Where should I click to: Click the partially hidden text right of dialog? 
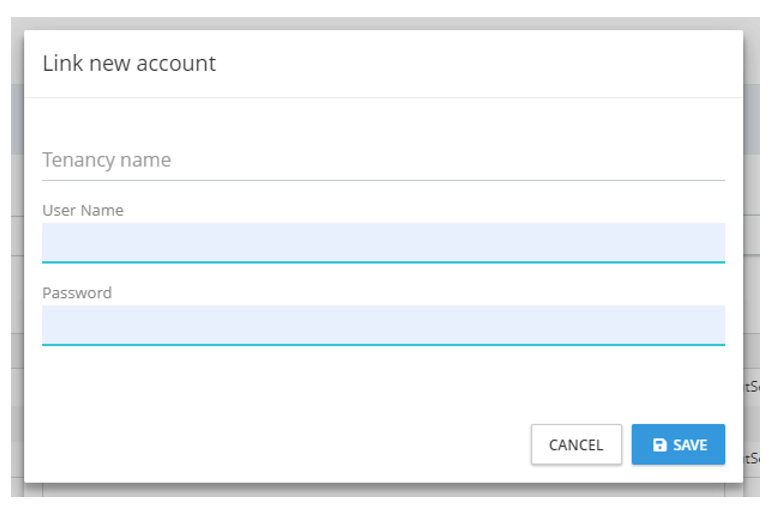coord(752,386)
